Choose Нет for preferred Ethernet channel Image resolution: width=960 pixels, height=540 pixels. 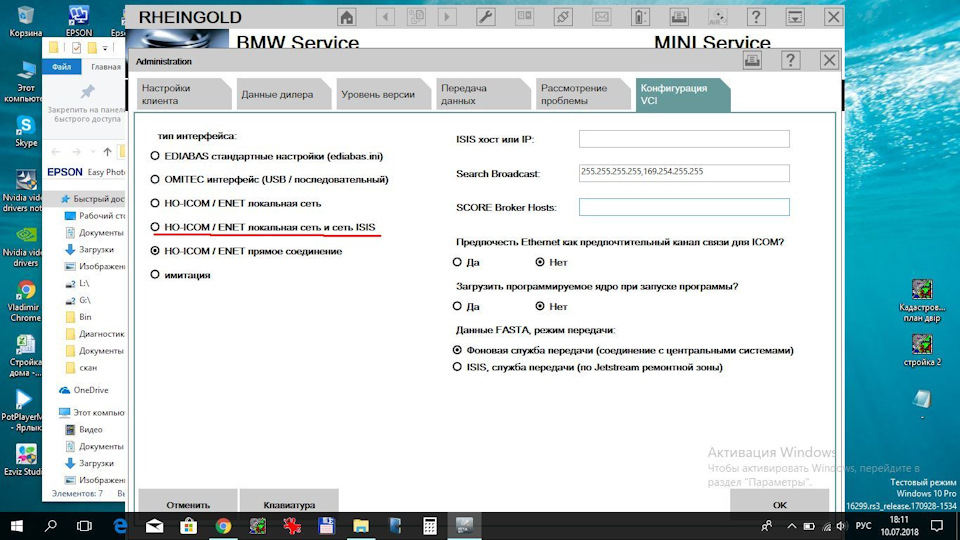click(540, 262)
